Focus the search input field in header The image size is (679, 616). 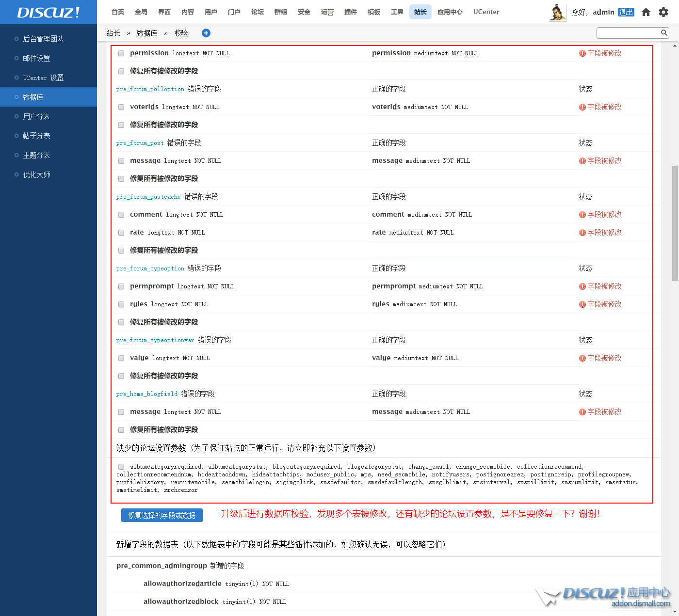(628, 33)
